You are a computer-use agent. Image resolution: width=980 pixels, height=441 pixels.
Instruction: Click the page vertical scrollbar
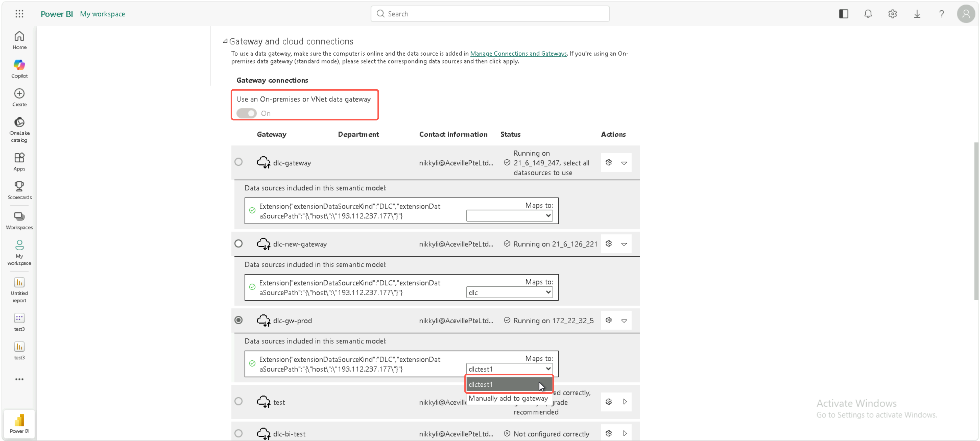(x=976, y=220)
